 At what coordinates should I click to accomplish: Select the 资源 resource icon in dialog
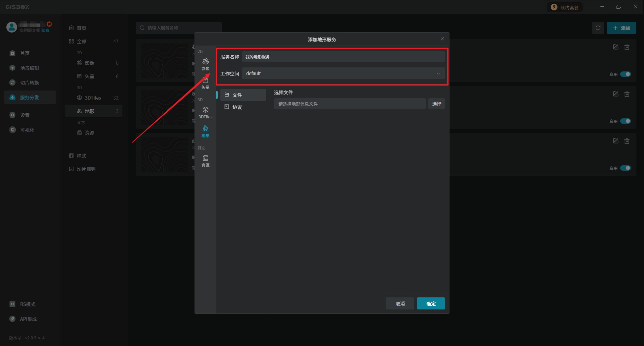click(205, 161)
